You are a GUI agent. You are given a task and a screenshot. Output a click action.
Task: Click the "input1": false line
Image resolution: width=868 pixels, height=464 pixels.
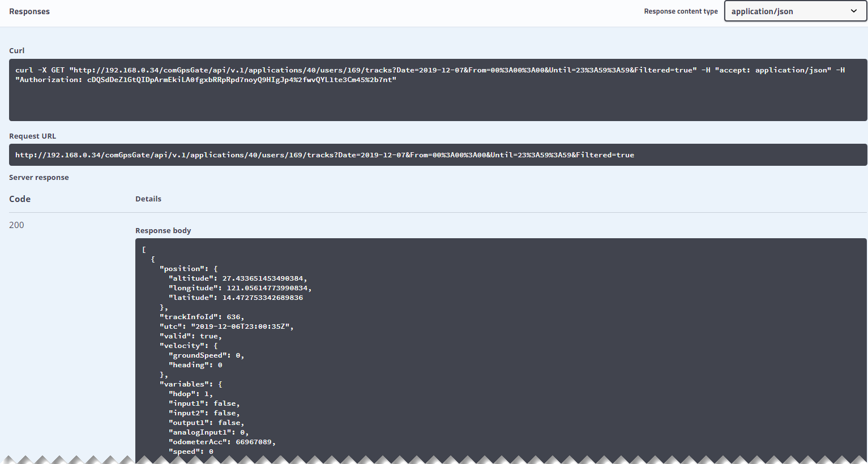coord(204,403)
